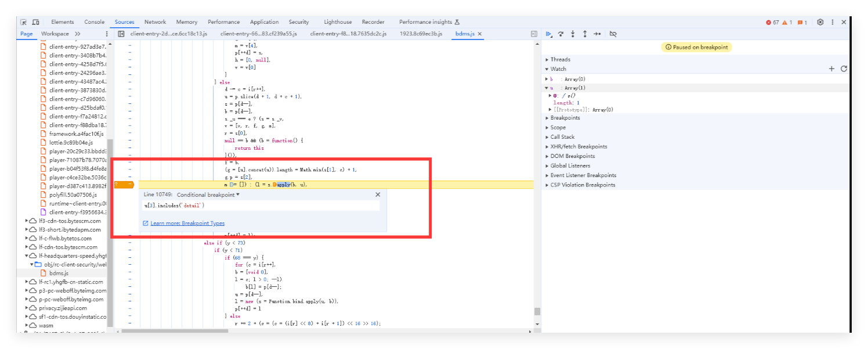
Task: Close the conditional breakpoint editor
Action: coord(378,195)
